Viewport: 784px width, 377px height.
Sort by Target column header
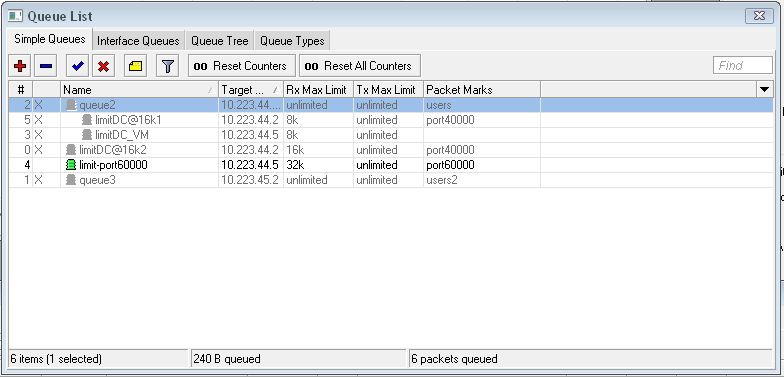coord(251,90)
